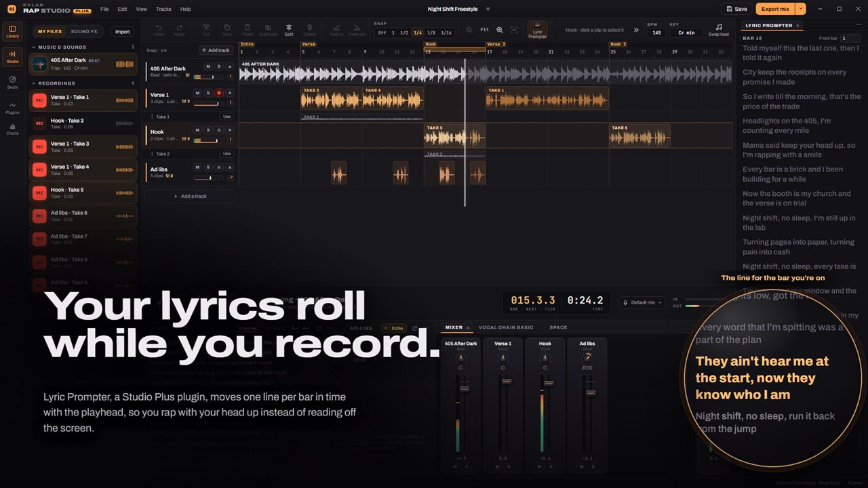The image size is (868, 488).
Task: Set snap to 1/8
Action: click(x=430, y=33)
